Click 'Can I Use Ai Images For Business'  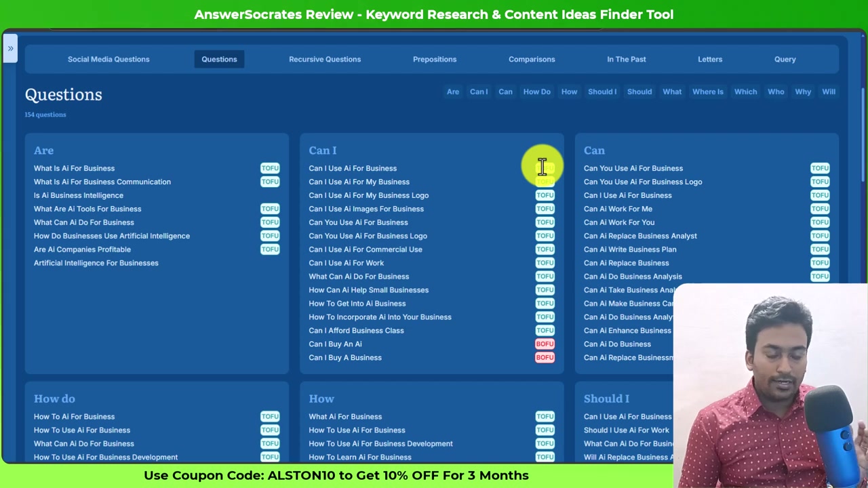(366, 209)
